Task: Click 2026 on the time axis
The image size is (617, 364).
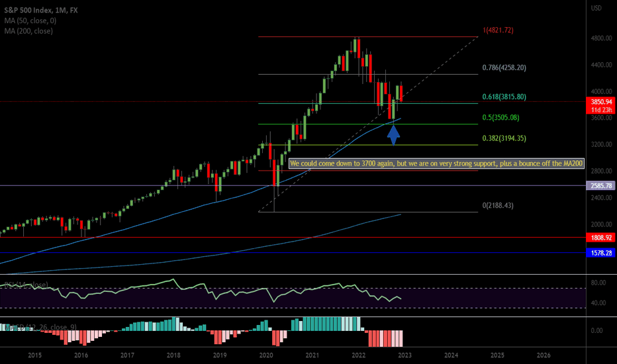Action: coord(544,355)
